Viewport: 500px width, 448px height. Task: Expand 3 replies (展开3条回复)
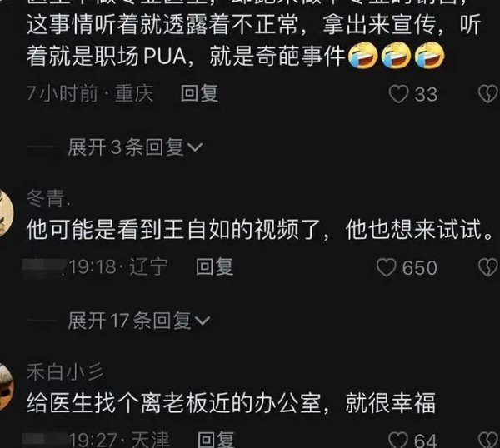coord(135,147)
